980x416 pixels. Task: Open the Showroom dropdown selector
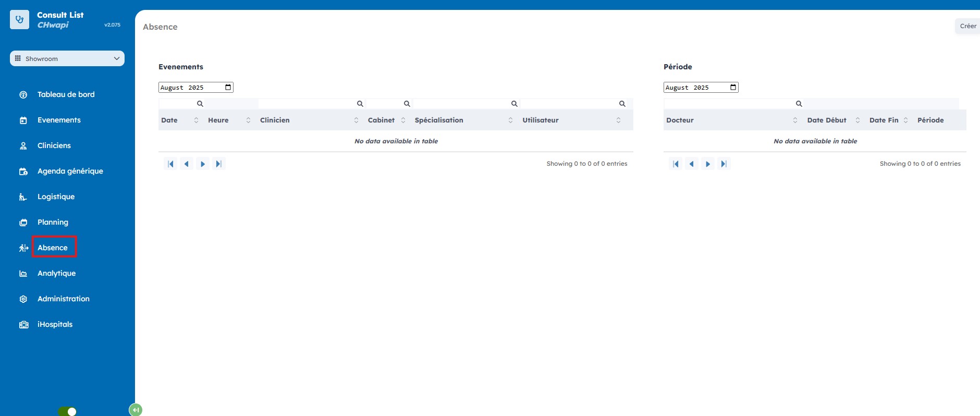tap(67, 58)
